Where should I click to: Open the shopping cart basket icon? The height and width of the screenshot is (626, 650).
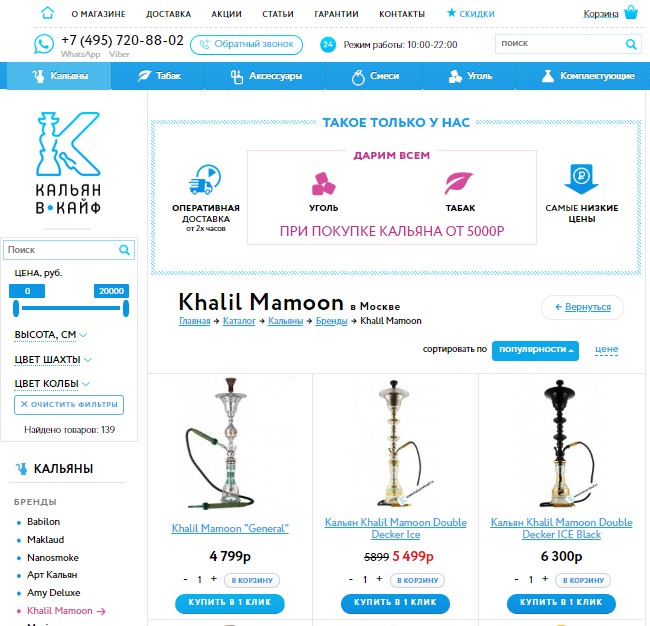tap(631, 12)
